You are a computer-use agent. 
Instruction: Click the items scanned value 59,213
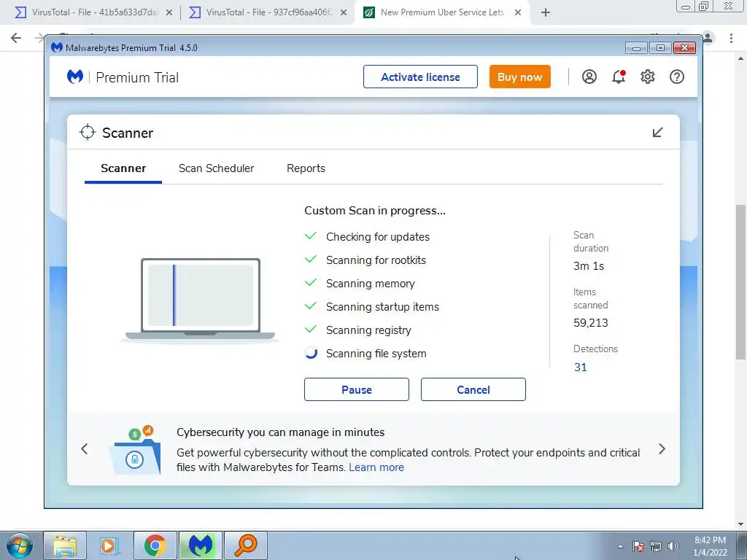[591, 323]
